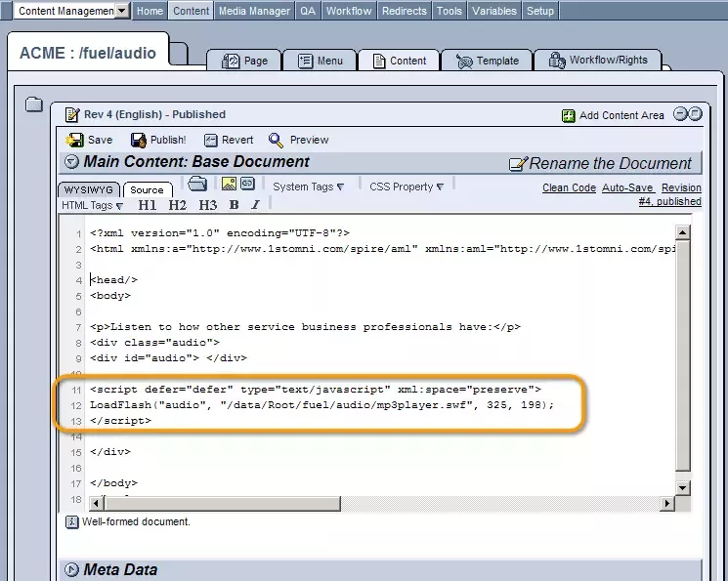Save the document
The height and width of the screenshot is (581, 728).
89,140
